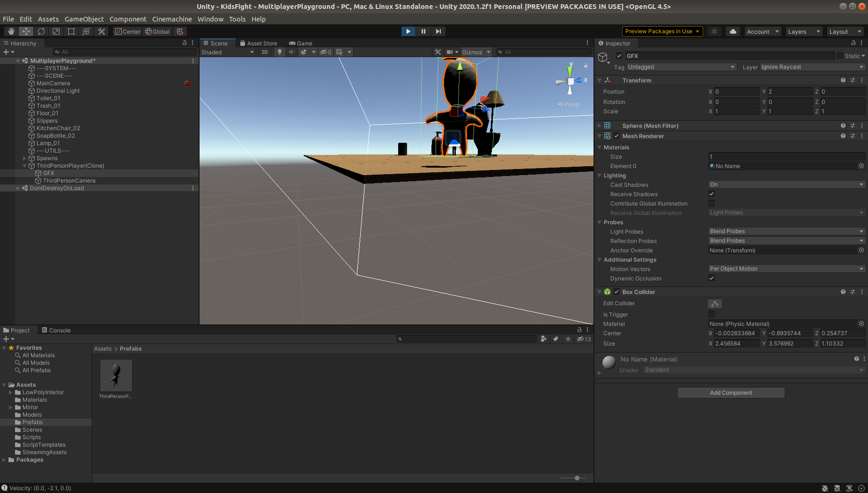The width and height of the screenshot is (868, 493).
Task: Lock the Inspector panel
Action: pos(853,43)
